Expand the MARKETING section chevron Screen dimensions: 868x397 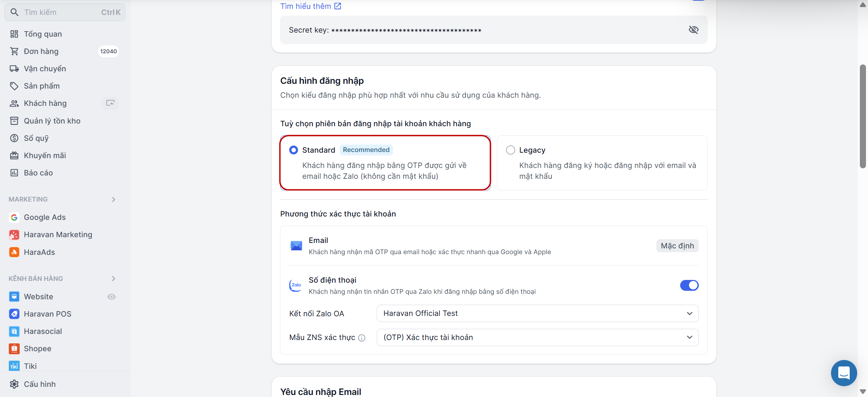[114, 200]
